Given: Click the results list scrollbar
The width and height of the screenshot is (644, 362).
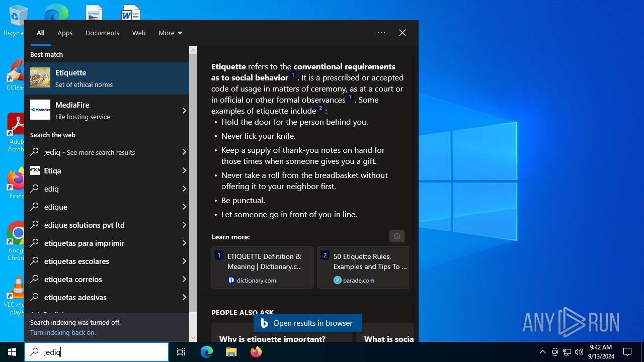Looking at the screenshot, I should click(193, 184).
